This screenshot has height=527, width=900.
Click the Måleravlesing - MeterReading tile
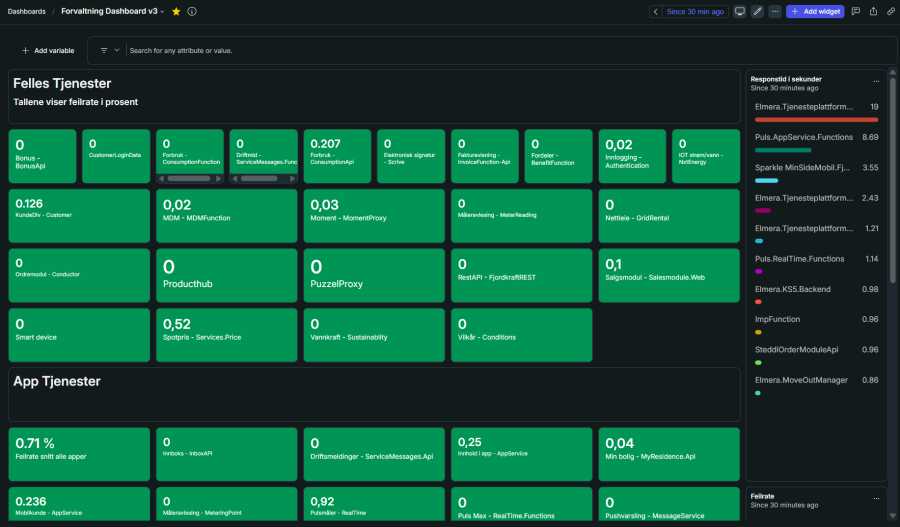522,216
